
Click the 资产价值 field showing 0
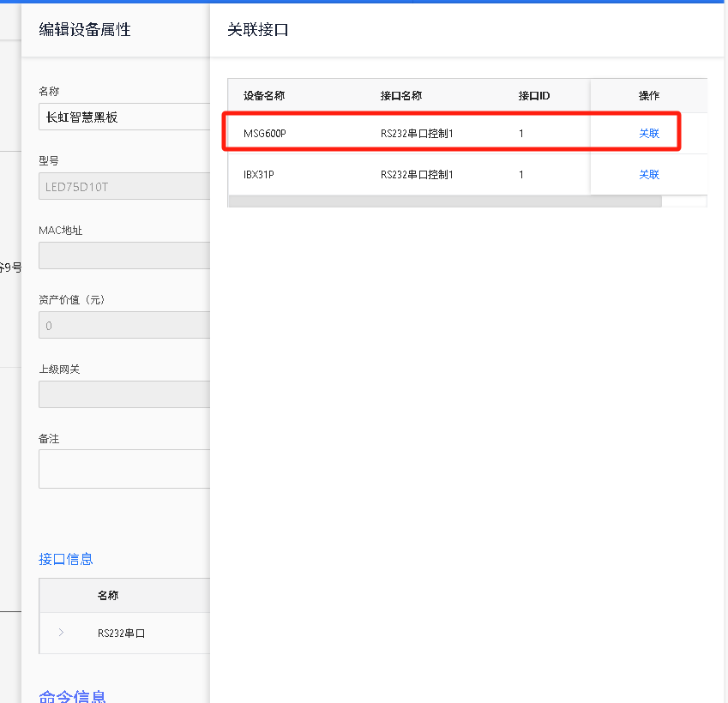pos(124,326)
